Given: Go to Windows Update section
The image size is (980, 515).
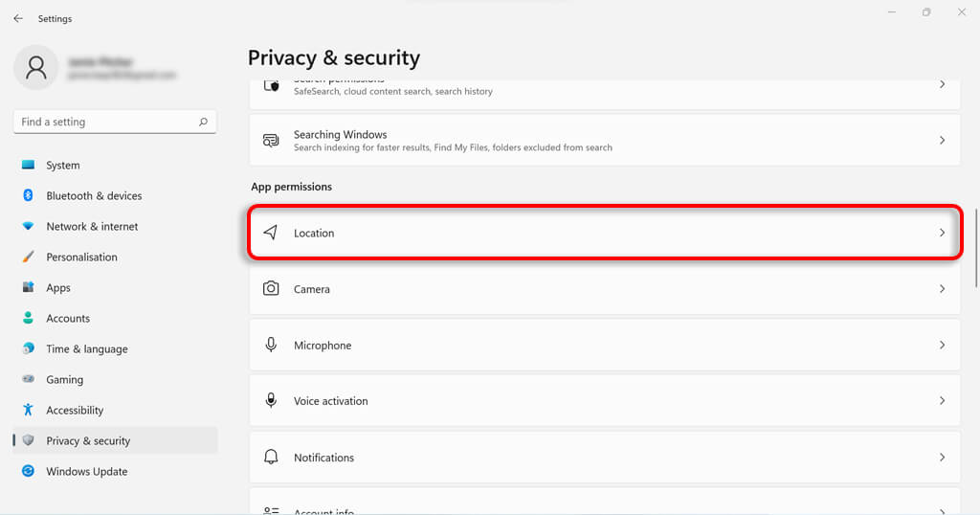Looking at the screenshot, I should point(86,471).
